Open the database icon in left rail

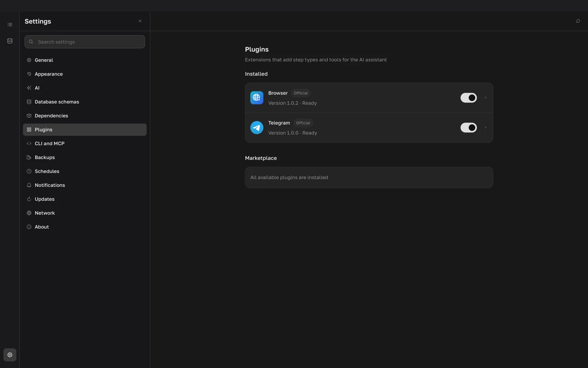tap(10, 41)
